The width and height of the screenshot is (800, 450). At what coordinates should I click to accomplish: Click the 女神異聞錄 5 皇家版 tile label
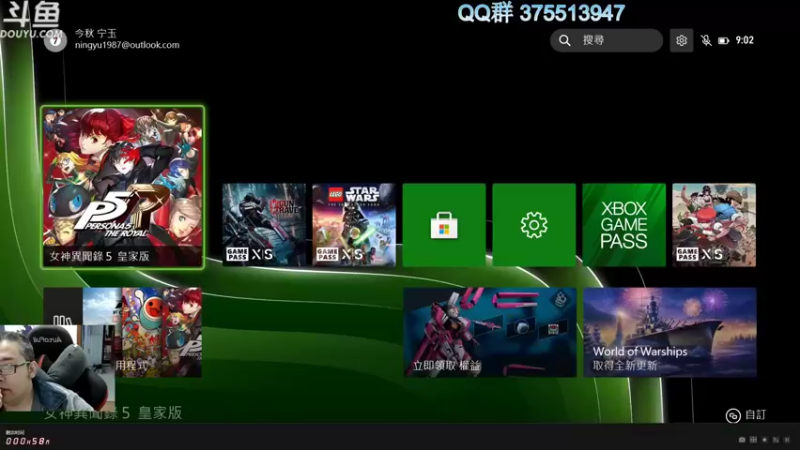99,256
